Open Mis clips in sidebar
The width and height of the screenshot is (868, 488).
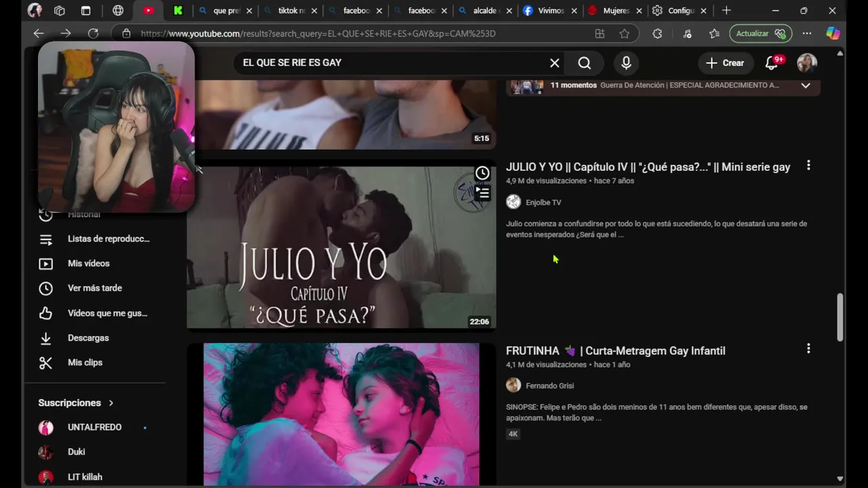95,363
